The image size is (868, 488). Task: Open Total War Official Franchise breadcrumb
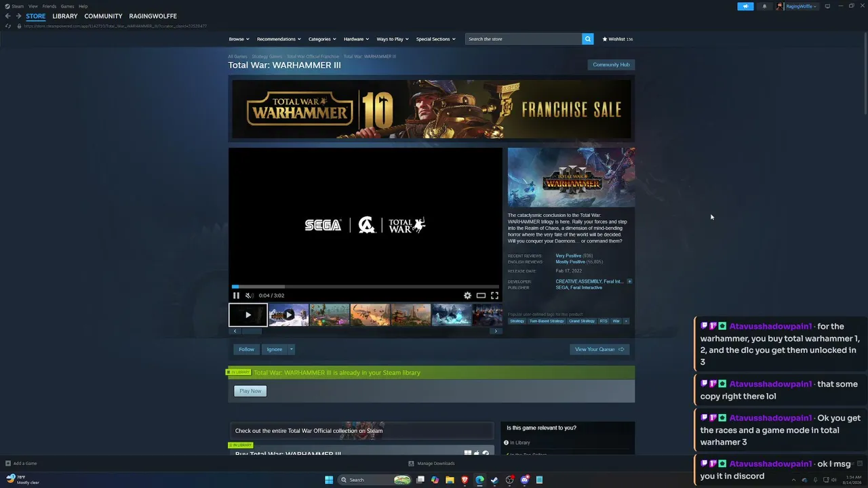pos(313,56)
